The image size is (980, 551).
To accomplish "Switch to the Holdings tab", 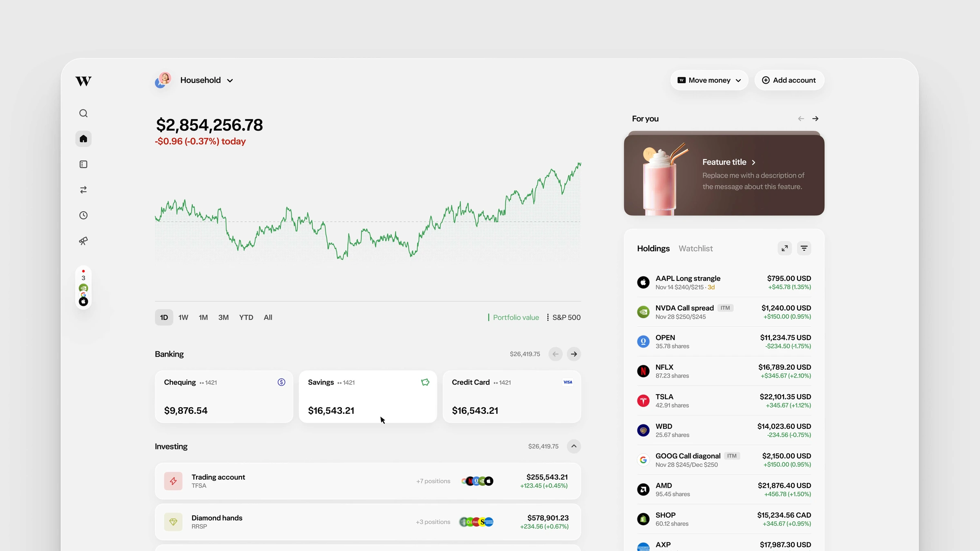I will [653, 249].
